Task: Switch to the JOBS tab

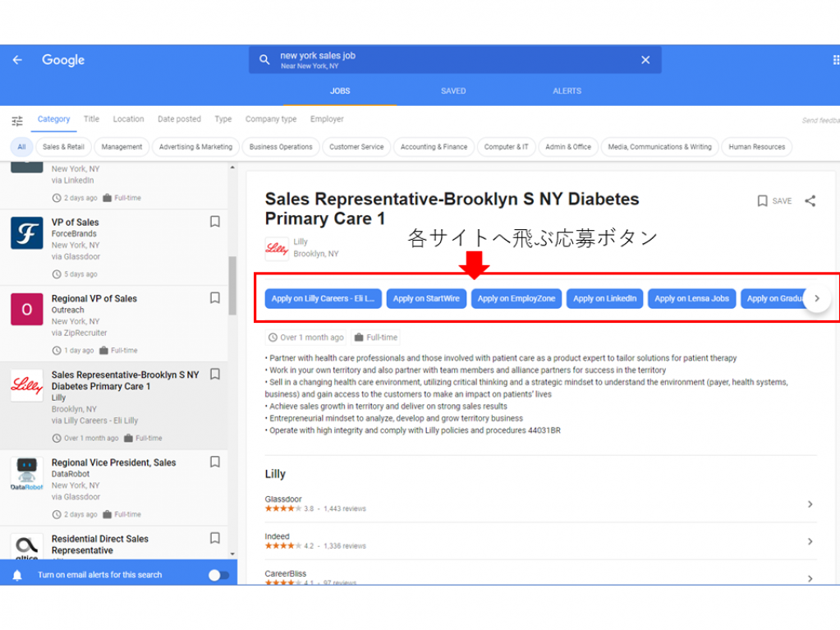Action: click(340, 91)
